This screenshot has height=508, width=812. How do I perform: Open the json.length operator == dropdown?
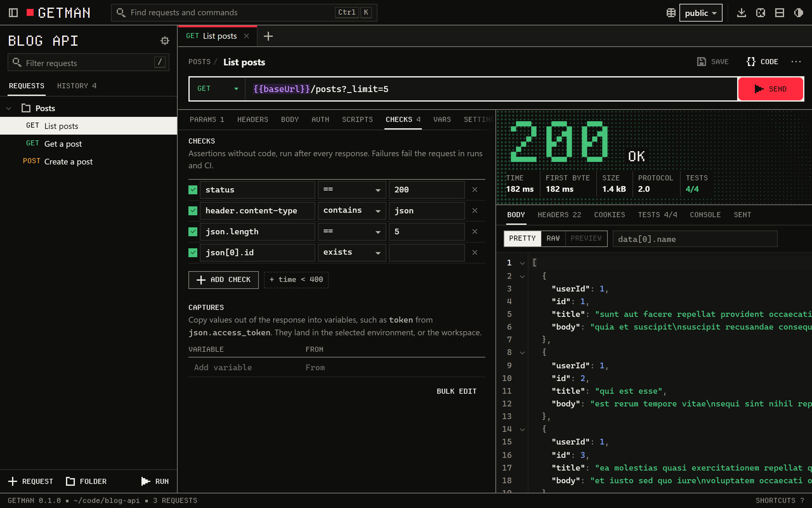coord(352,231)
